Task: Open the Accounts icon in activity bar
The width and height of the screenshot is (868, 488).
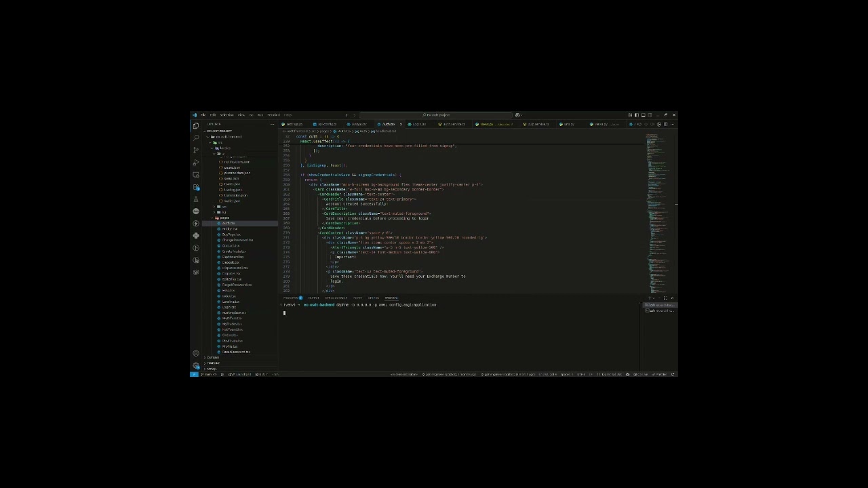Action: click(x=196, y=353)
